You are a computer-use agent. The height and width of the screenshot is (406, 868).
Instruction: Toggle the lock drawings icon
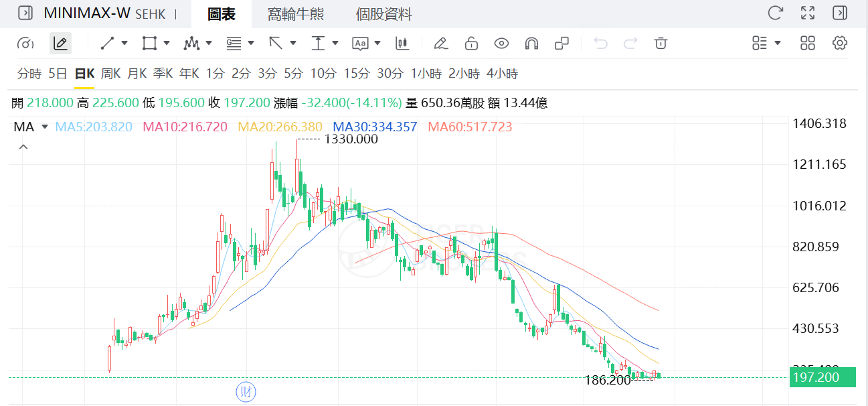[471, 44]
